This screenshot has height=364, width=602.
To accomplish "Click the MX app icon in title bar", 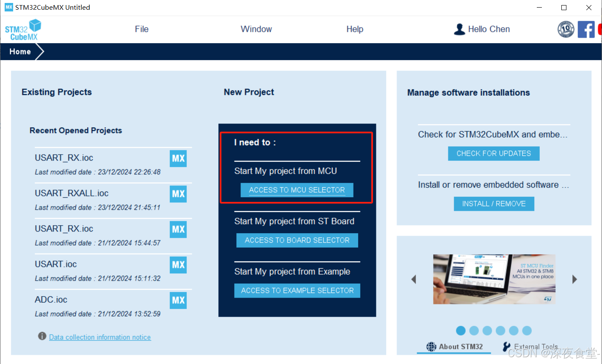I will tap(8, 7).
